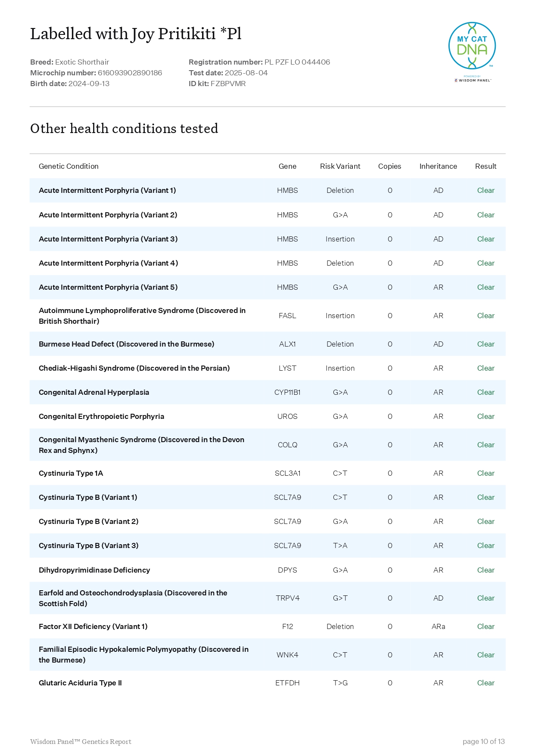Click the registration number PL PZF LO 044406
The height and width of the screenshot is (756, 535).
[x=297, y=62]
